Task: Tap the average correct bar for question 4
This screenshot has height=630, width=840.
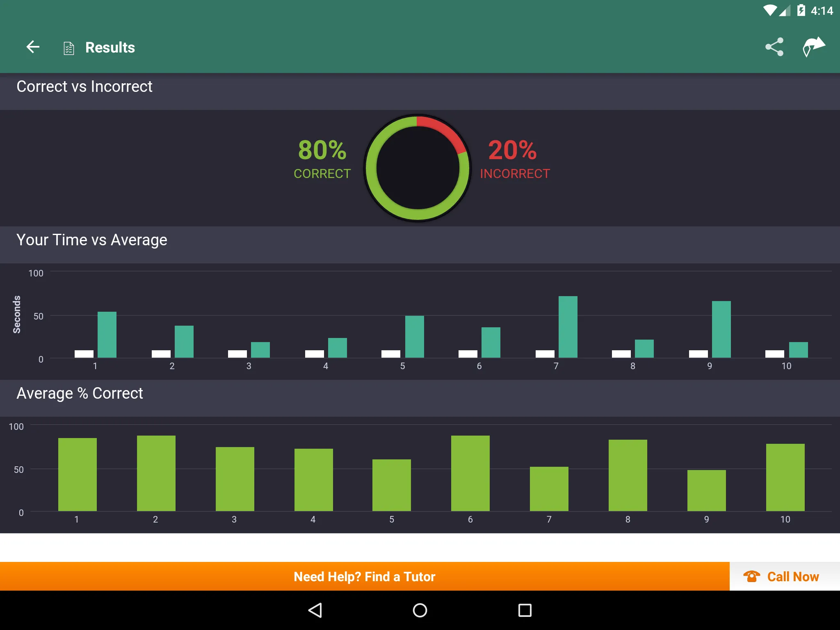Action: (x=313, y=480)
